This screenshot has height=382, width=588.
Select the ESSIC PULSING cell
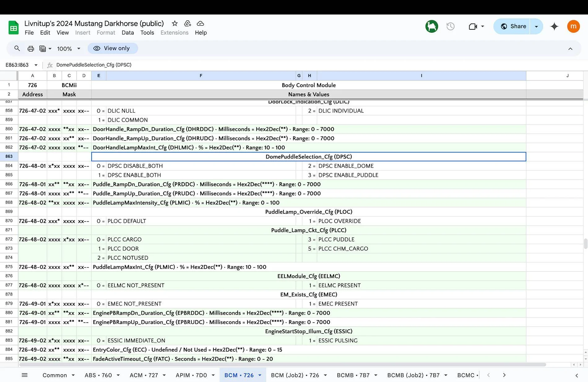point(422,341)
